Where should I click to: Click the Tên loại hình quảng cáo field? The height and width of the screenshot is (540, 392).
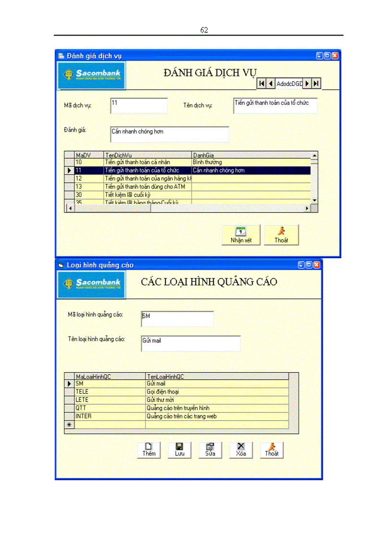tap(190, 343)
